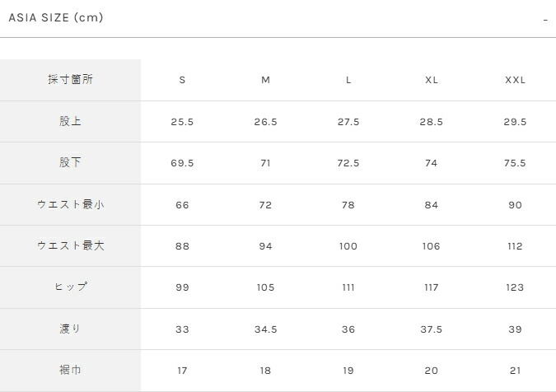Click the 渡り row label
556x392 pixels.
70,329
